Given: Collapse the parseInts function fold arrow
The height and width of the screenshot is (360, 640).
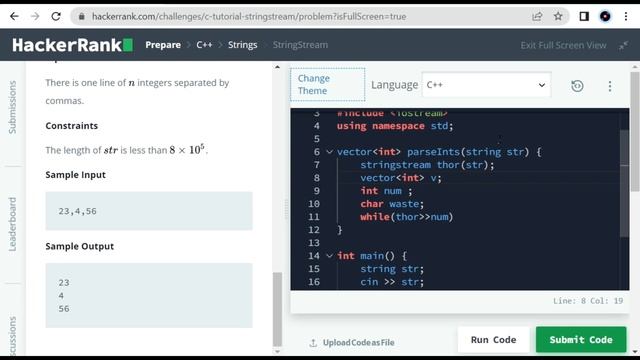Looking at the screenshot, I should click(x=329, y=152).
